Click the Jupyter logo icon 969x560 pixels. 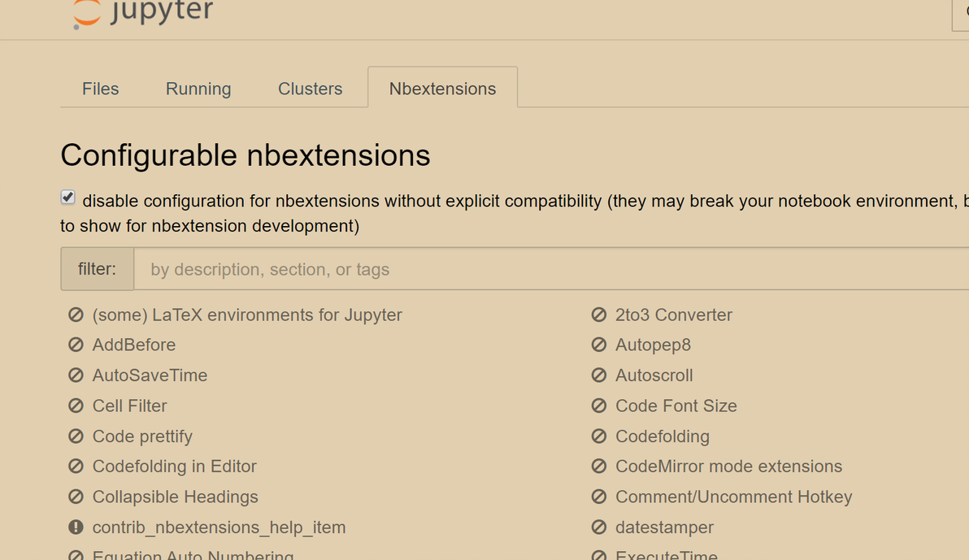coord(87,14)
